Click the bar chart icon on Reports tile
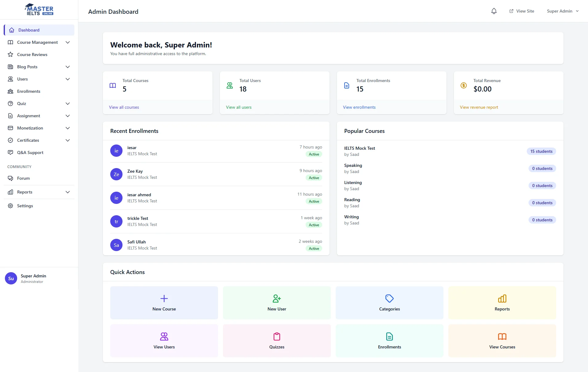588x372 pixels. point(502,299)
